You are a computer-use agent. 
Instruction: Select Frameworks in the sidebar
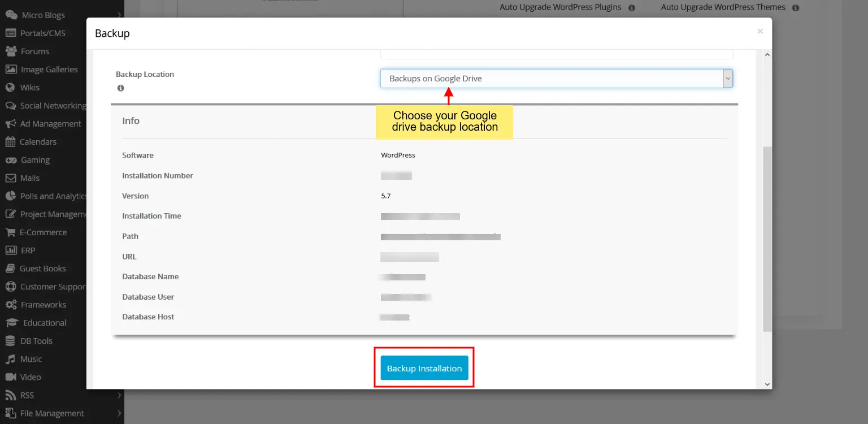[x=12, y=304]
